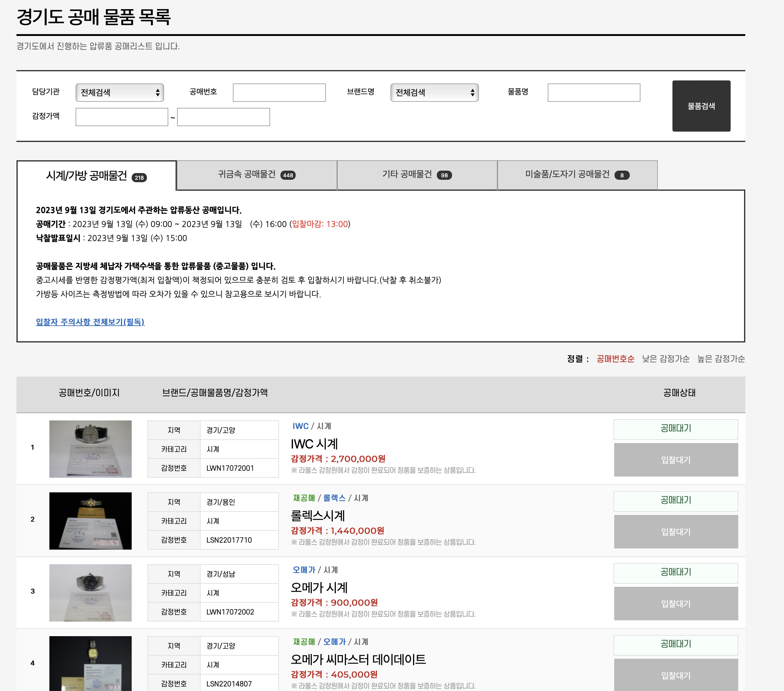
Task: Expand the 브랜드명 dropdown
Action: [x=434, y=92]
